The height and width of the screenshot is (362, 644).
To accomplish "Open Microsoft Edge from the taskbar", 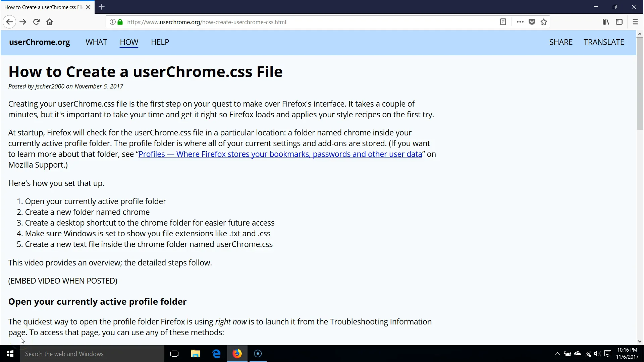I will pos(216,354).
